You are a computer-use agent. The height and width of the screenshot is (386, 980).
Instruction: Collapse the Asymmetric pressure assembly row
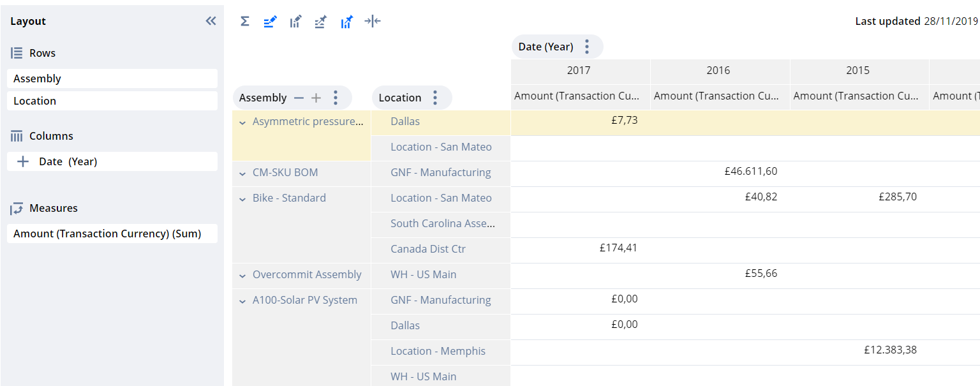pos(242,121)
